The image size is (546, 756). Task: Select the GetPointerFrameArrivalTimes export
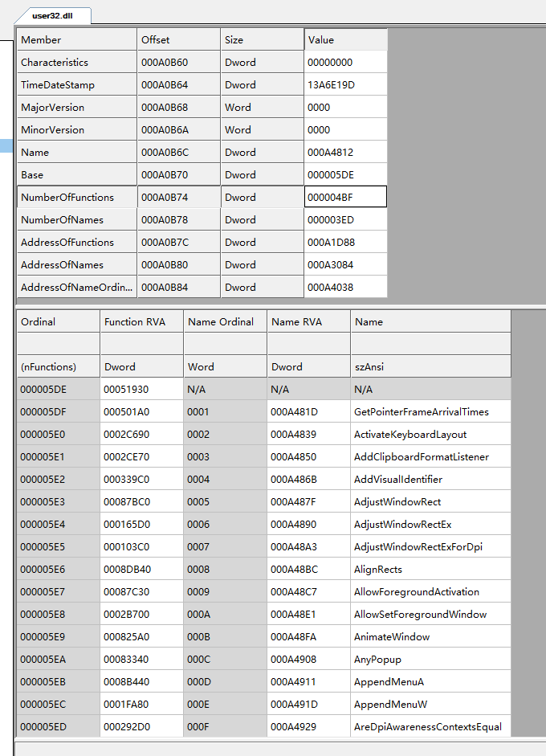coord(431,412)
